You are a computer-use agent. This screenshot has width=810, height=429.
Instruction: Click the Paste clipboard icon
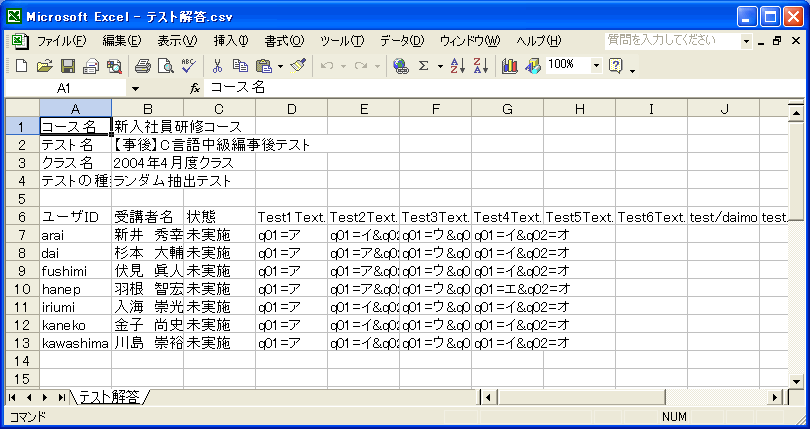(x=263, y=66)
